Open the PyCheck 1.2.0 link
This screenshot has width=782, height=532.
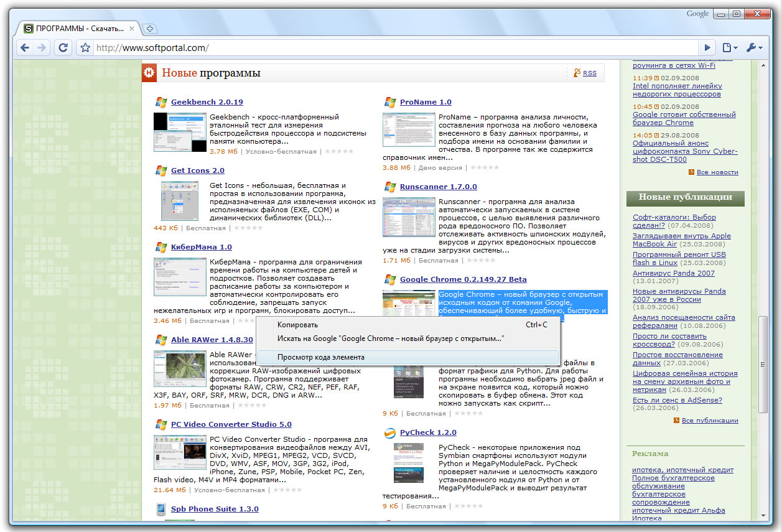428,432
